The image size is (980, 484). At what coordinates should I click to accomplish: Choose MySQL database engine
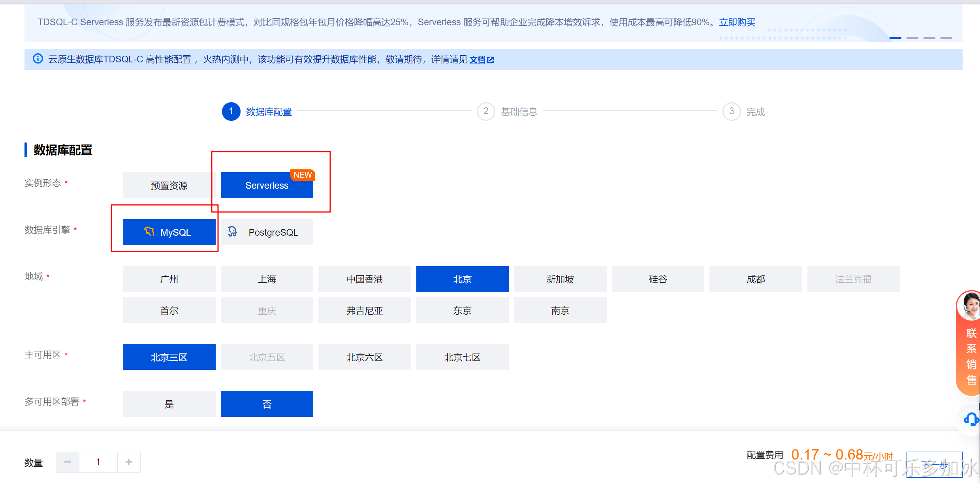(x=169, y=232)
